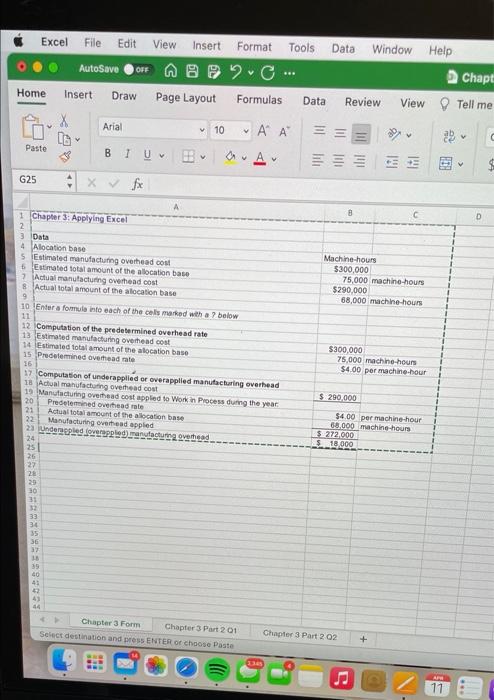
Task: Click the Paste clipboard button
Action: point(35,133)
